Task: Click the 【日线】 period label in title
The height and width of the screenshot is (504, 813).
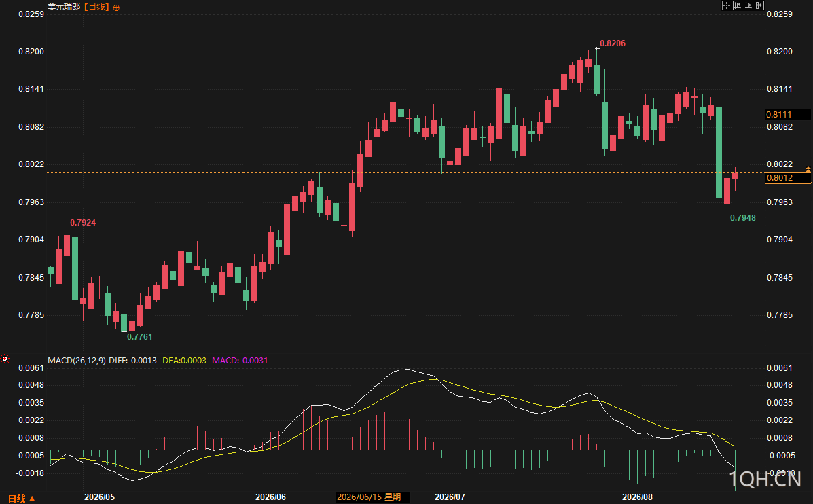Action: (96, 7)
